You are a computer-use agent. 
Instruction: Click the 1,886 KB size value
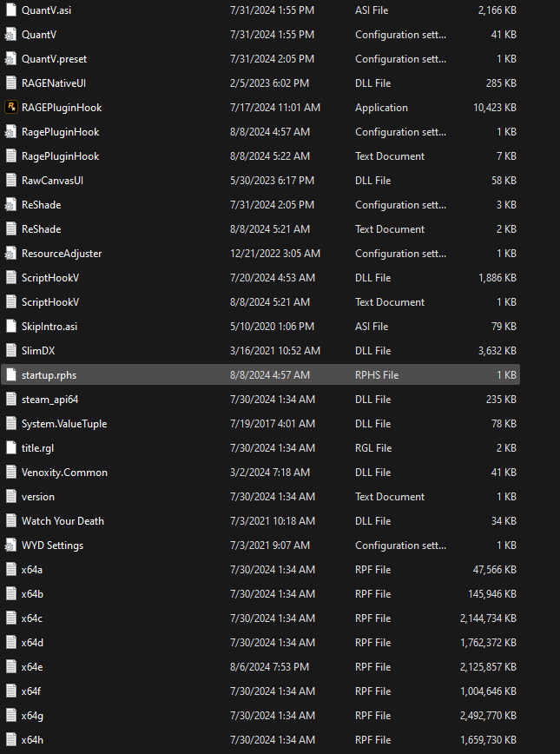tap(497, 278)
